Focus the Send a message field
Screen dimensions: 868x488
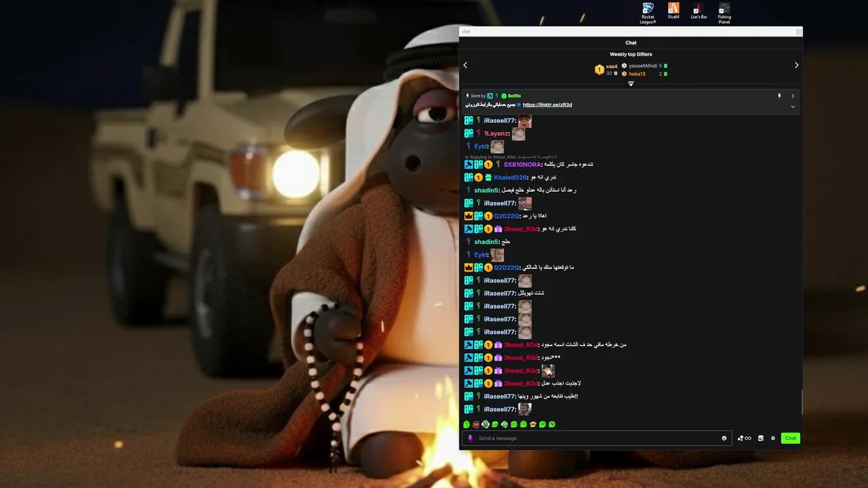(597, 438)
